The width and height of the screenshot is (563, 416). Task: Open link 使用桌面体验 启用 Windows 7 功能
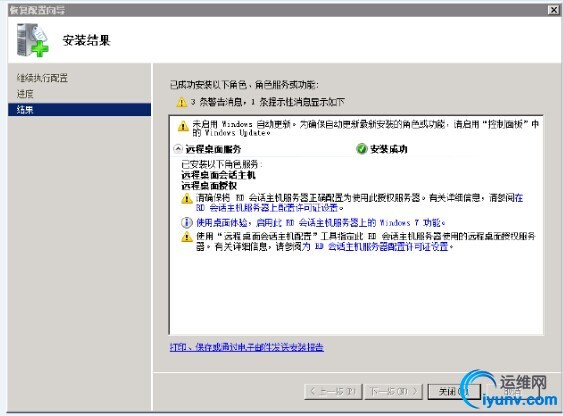click(x=320, y=223)
